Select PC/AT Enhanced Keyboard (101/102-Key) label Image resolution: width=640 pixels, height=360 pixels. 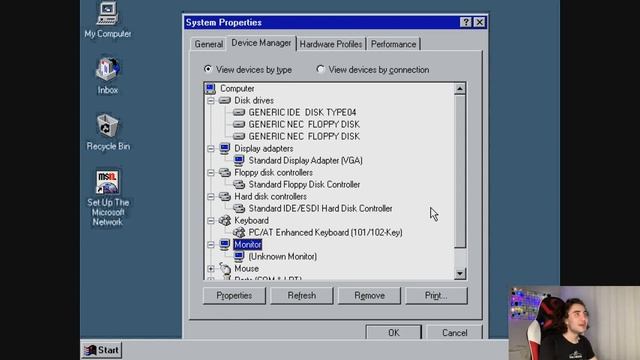pos(325,232)
